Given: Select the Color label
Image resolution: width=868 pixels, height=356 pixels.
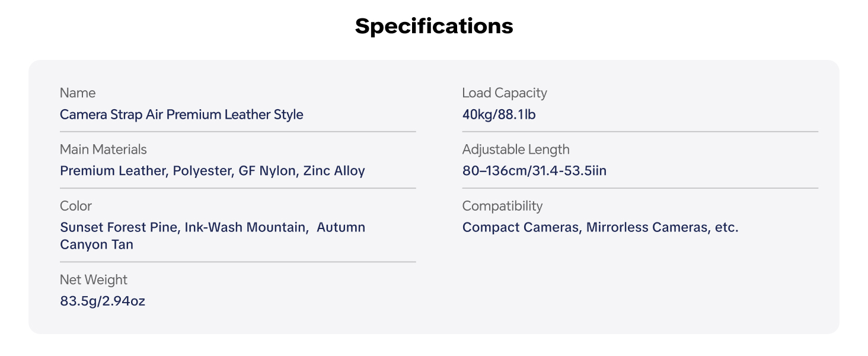Looking at the screenshot, I should coord(76,206).
